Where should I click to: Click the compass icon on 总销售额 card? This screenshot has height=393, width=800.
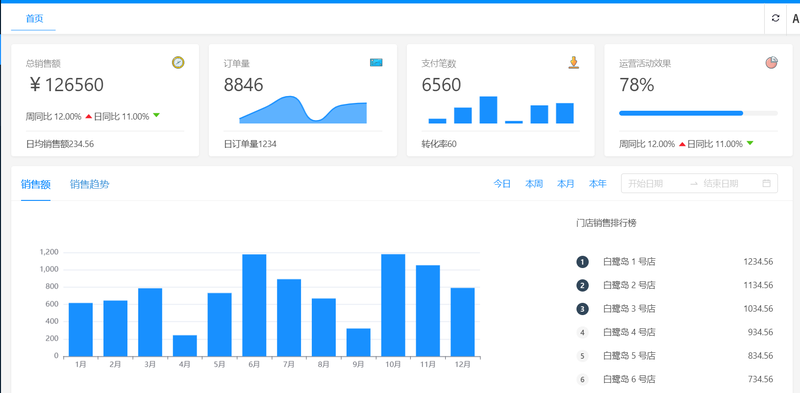pyautogui.click(x=178, y=63)
